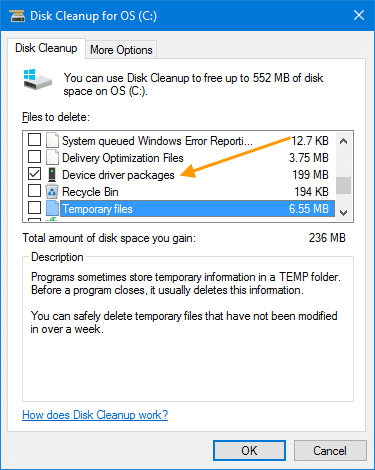Click the Temporary files blue page icon

point(52,208)
